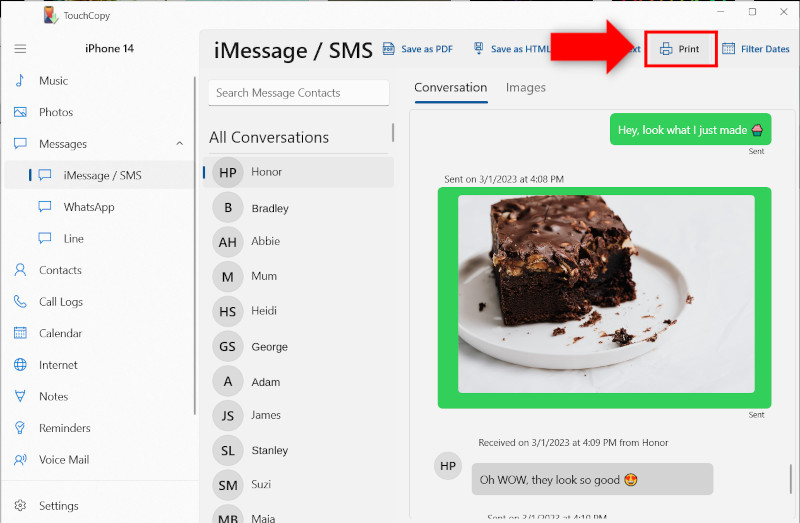
Task: Click the Save as HTML icon
Action: click(x=479, y=49)
